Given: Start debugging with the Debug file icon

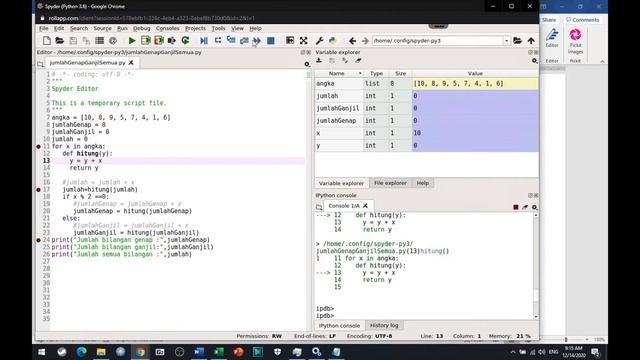Looking at the screenshot, I should click(x=204, y=40).
